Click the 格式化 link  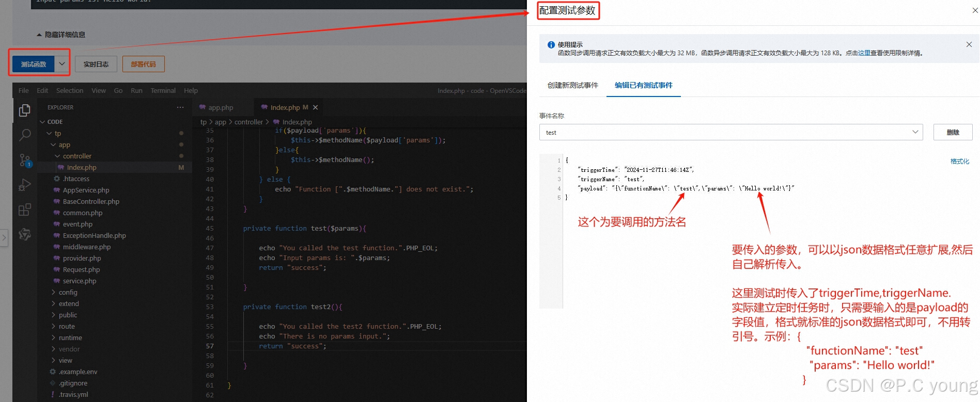960,162
